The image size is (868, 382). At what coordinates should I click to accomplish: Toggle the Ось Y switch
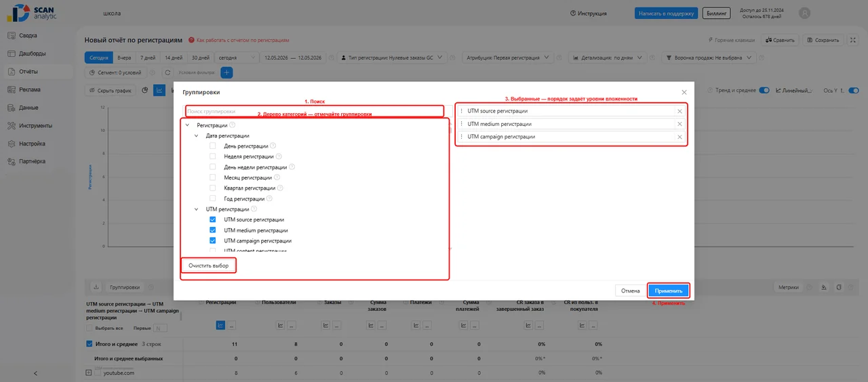pos(854,90)
